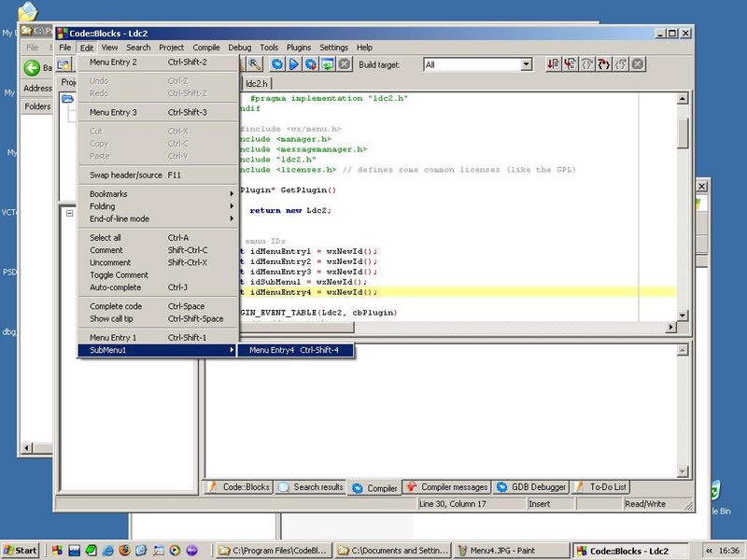Open the Search results tab
The width and height of the screenshot is (747, 560).
point(311,486)
